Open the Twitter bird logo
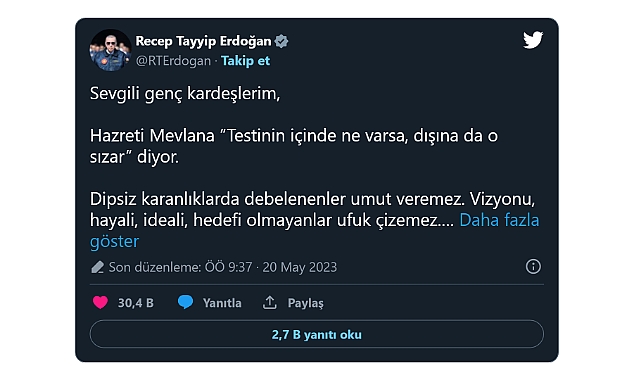Screen dimensions: 641x380 pos(533,40)
